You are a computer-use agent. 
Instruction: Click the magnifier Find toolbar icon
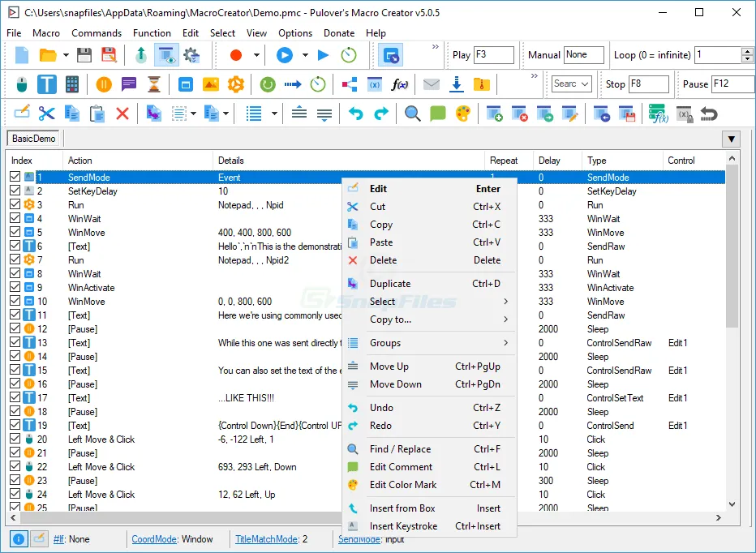coord(412,114)
